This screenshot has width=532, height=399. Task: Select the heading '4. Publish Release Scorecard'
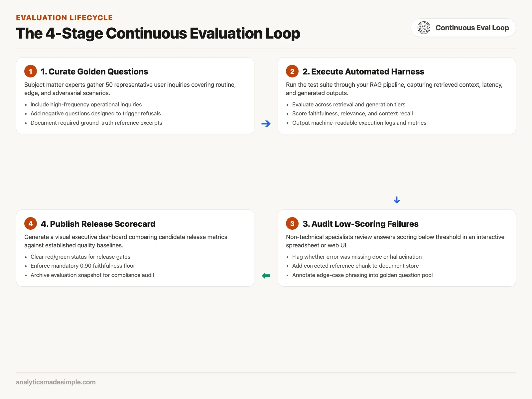pyautogui.click(x=98, y=224)
